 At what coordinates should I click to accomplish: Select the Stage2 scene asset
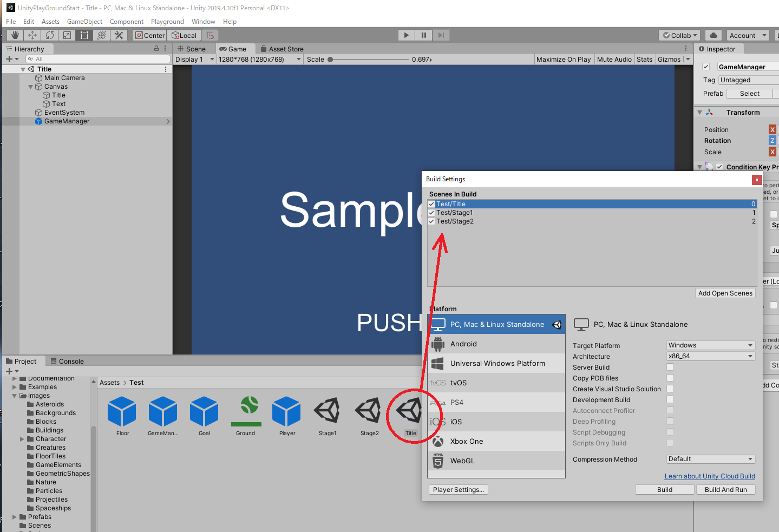(x=369, y=416)
